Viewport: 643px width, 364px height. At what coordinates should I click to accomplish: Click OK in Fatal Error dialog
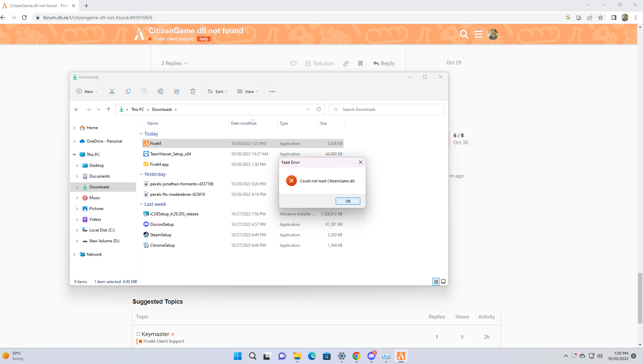(348, 201)
